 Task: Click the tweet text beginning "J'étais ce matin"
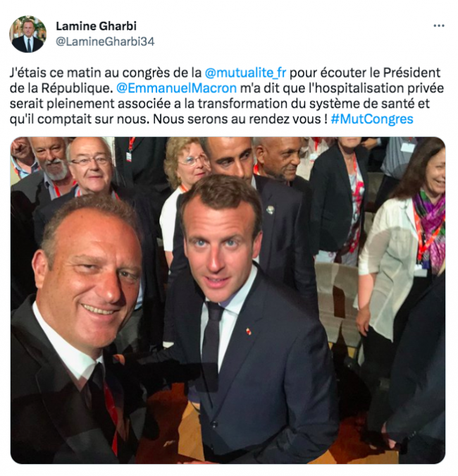click(227, 96)
